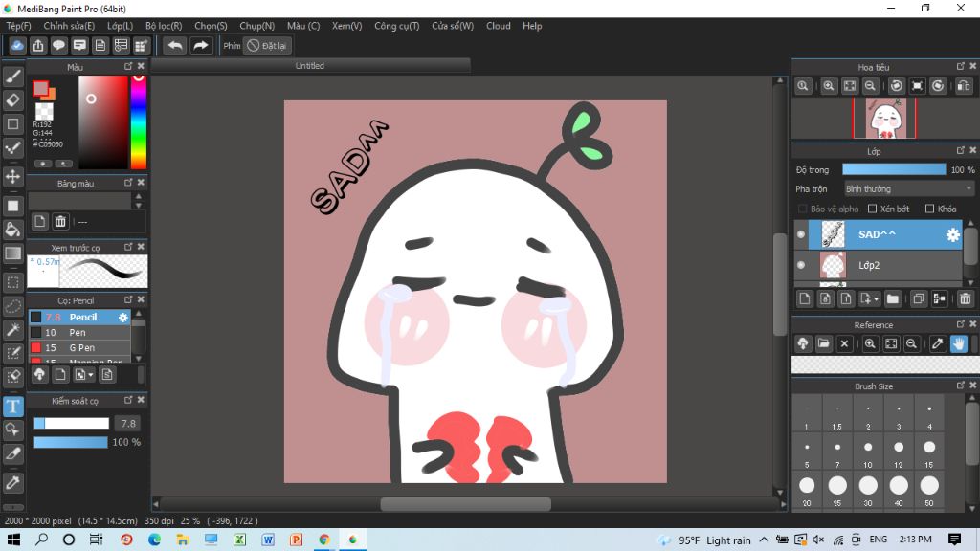The width and height of the screenshot is (980, 551).
Task: Toggle visibility of Lớp2 layer
Action: click(x=801, y=265)
